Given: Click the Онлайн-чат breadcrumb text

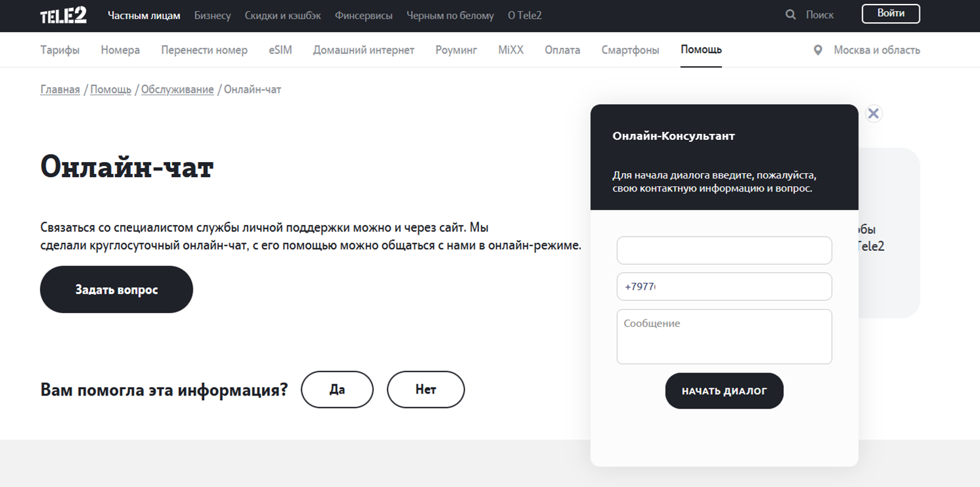Looking at the screenshot, I should coord(253,90).
